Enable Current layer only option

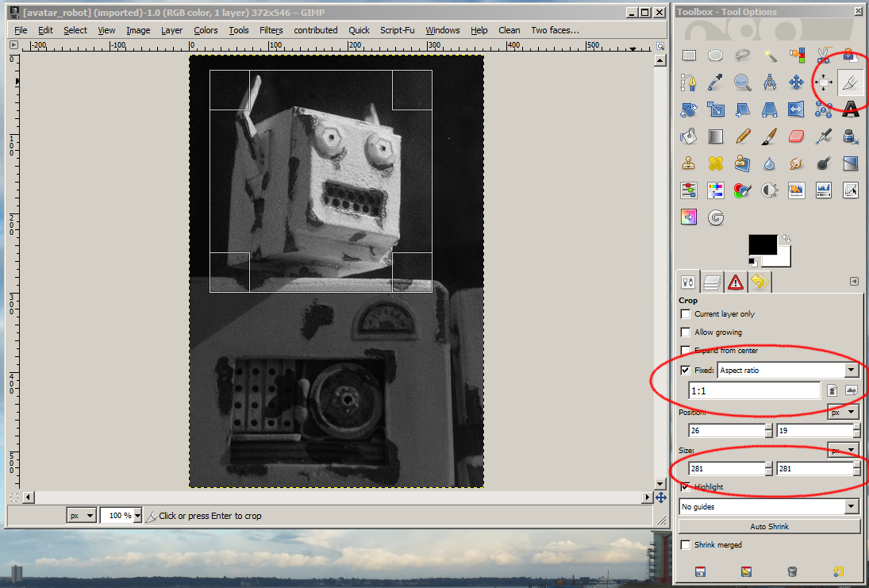[686, 314]
